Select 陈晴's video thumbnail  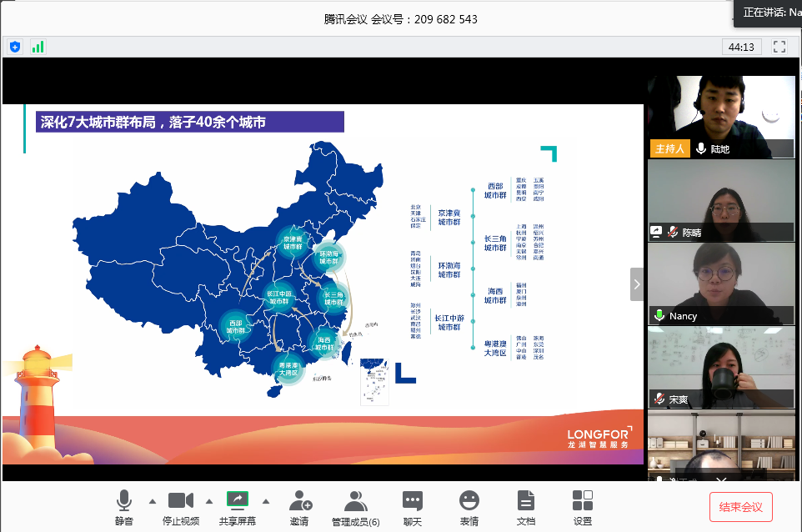tap(721, 199)
